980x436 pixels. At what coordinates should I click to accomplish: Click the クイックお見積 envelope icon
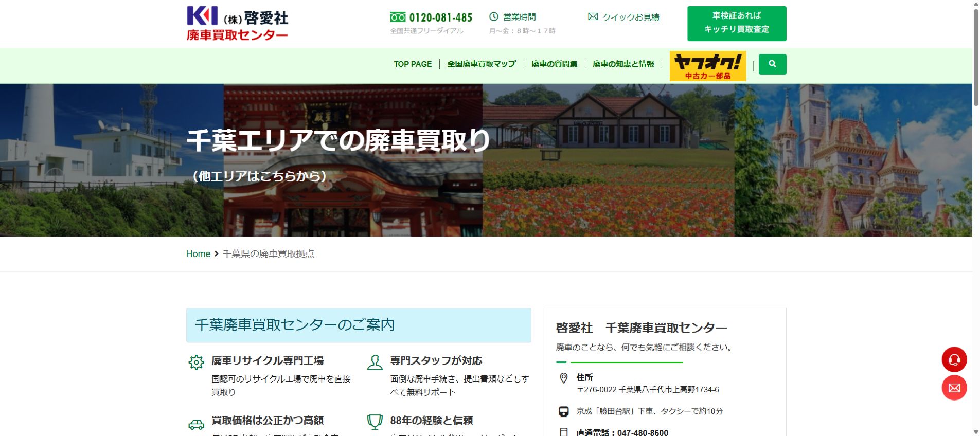[593, 16]
